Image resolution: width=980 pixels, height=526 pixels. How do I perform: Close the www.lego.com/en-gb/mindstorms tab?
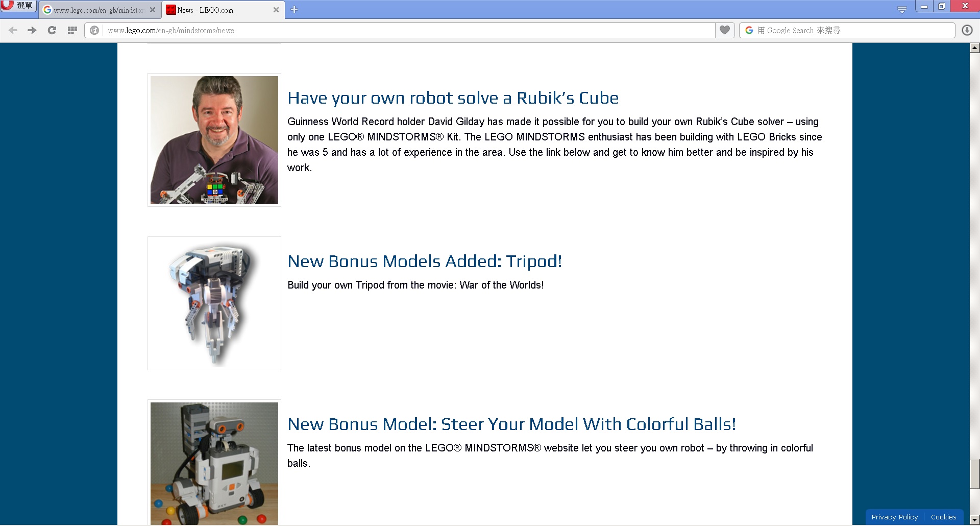pyautogui.click(x=153, y=10)
